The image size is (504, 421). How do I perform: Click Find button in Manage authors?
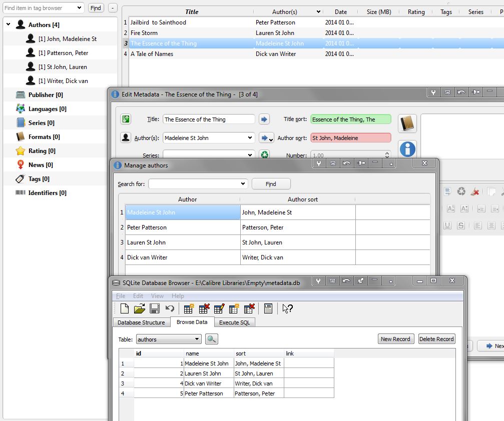click(271, 184)
